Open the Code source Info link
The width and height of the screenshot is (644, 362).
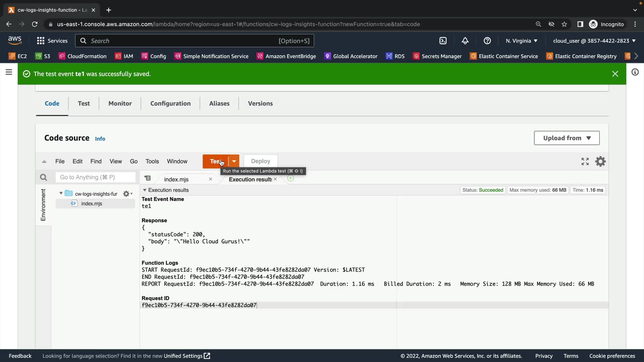point(100,139)
